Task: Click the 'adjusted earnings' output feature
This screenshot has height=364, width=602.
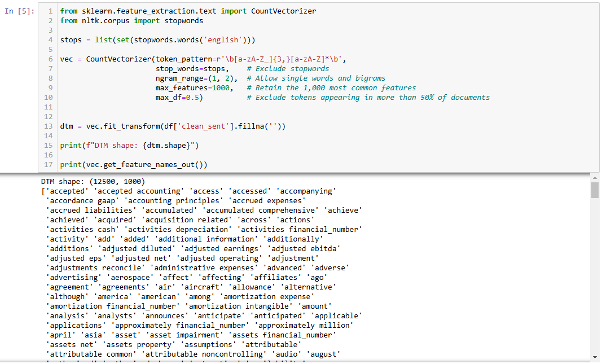Action: (x=222, y=249)
